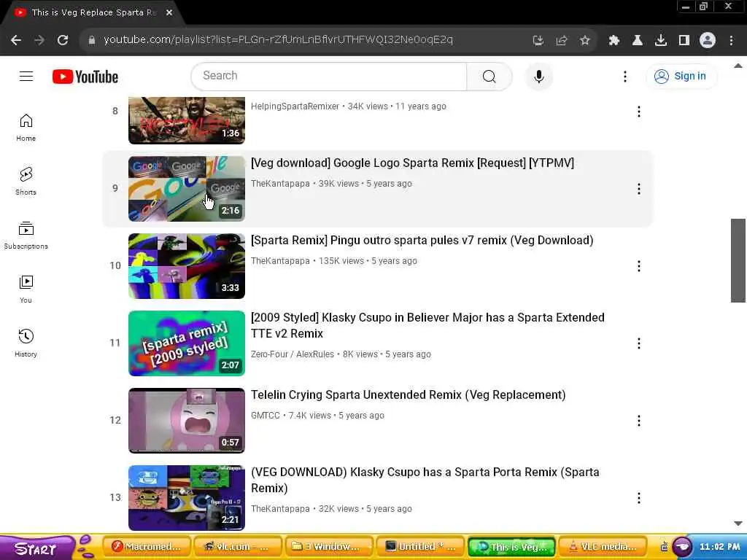Open the YouTube hamburger guide menu
The height and width of the screenshot is (560, 747).
tap(26, 76)
